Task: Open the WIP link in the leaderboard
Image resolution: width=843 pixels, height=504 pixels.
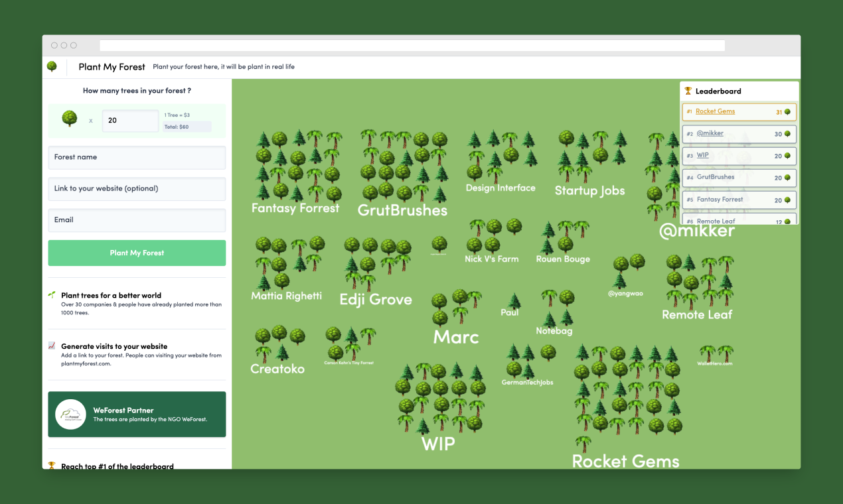Action: [702, 155]
